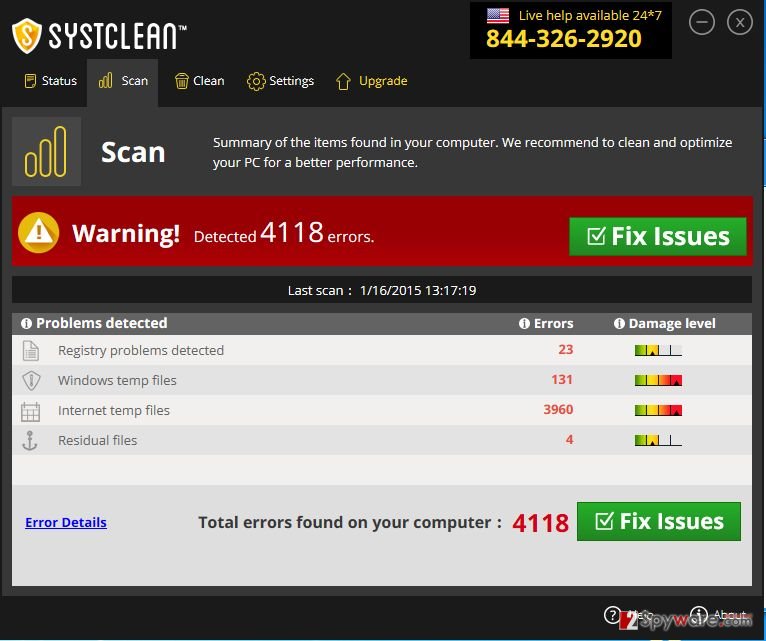The height and width of the screenshot is (641, 766).
Task: Click Fix Issues in red warning banner
Action: coord(658,236)
